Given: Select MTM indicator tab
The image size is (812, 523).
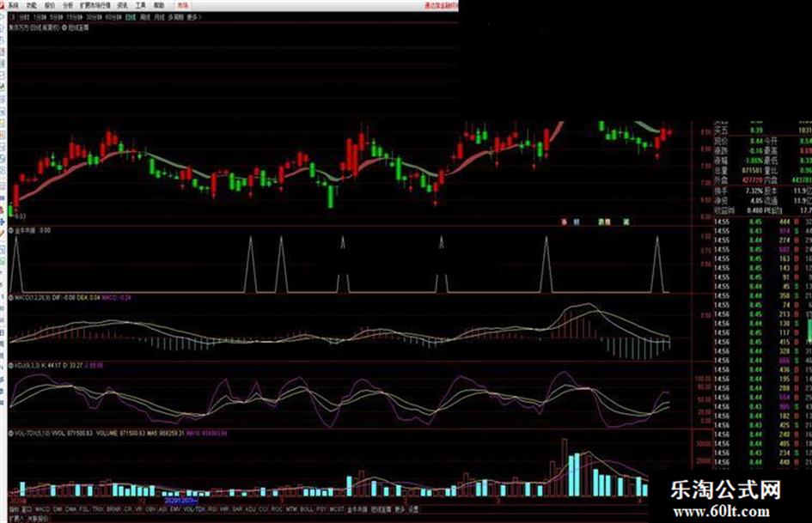Looking at the screenshot, I should pos(291,509).
